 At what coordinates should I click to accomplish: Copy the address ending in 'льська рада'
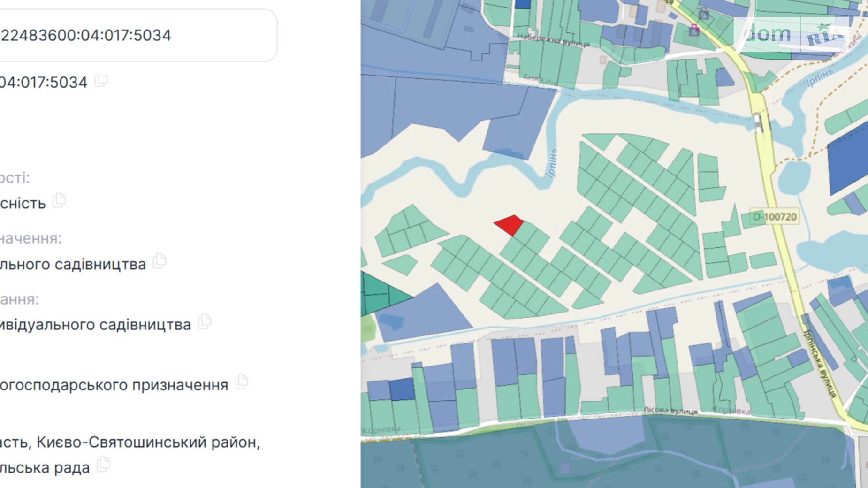(x=103, y=465)
